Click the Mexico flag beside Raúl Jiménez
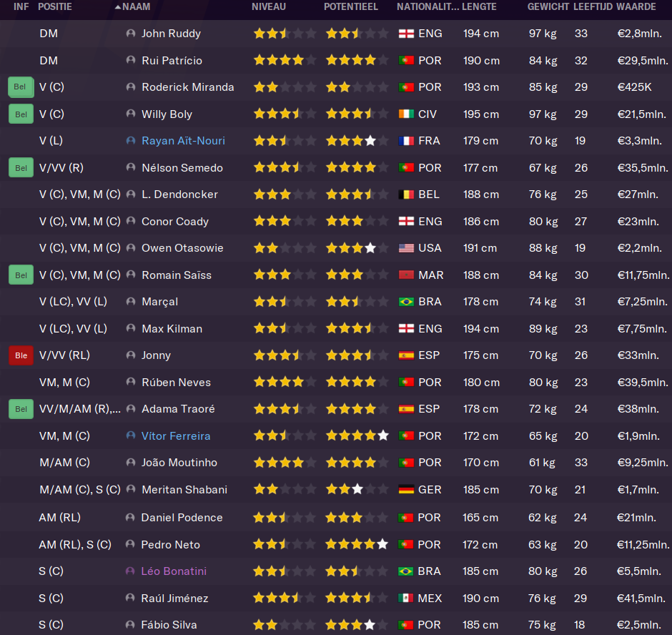672x635 pixels. [x=405, y=598]
